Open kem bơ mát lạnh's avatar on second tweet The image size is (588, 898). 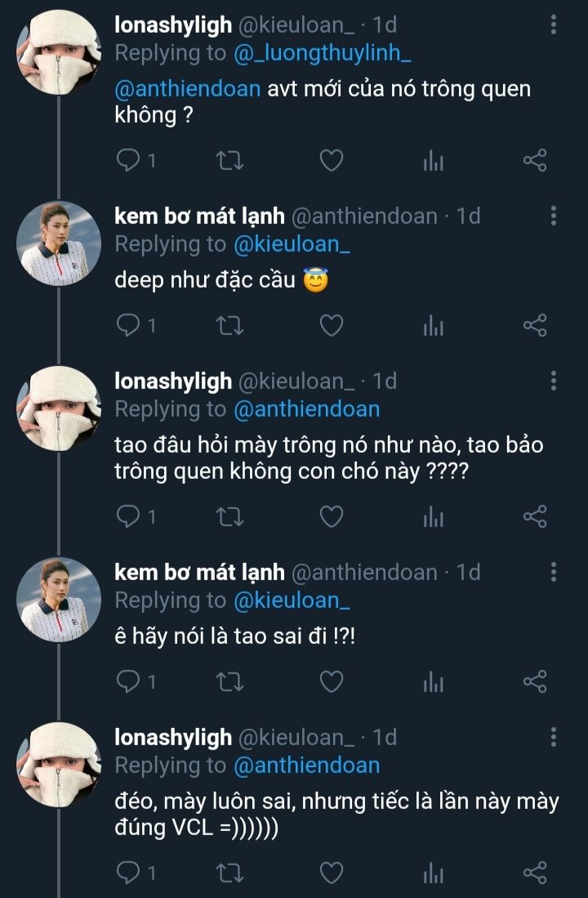point(59,242)
